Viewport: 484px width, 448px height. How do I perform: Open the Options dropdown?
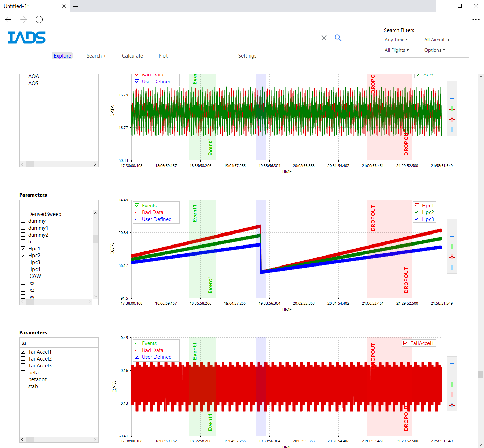pos(434,50)
